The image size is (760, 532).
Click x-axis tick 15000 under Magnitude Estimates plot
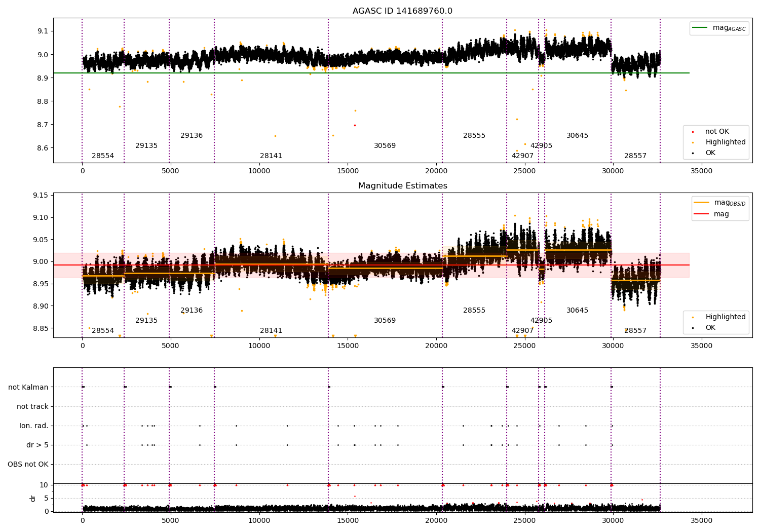point(348,346)
